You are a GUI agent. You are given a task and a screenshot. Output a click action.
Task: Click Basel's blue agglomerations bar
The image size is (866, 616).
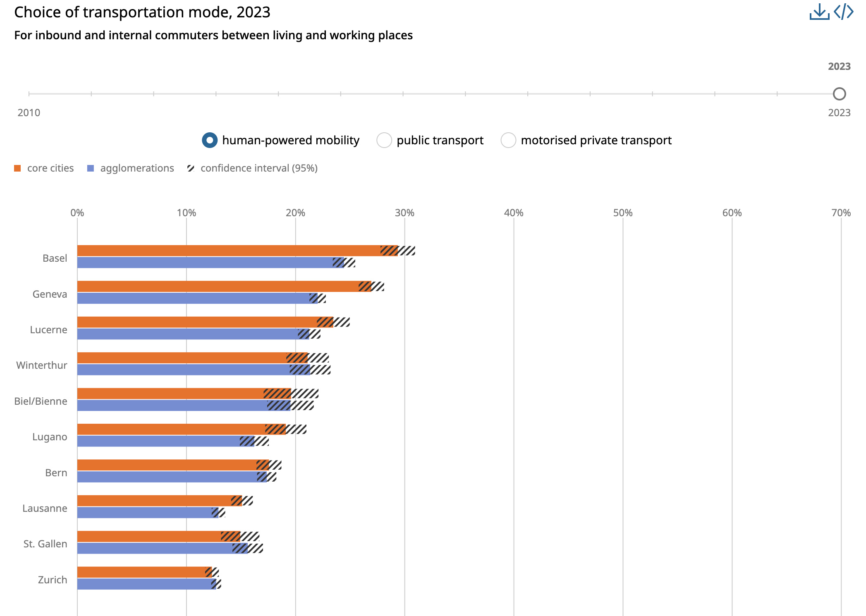click(x=205, y=263)
